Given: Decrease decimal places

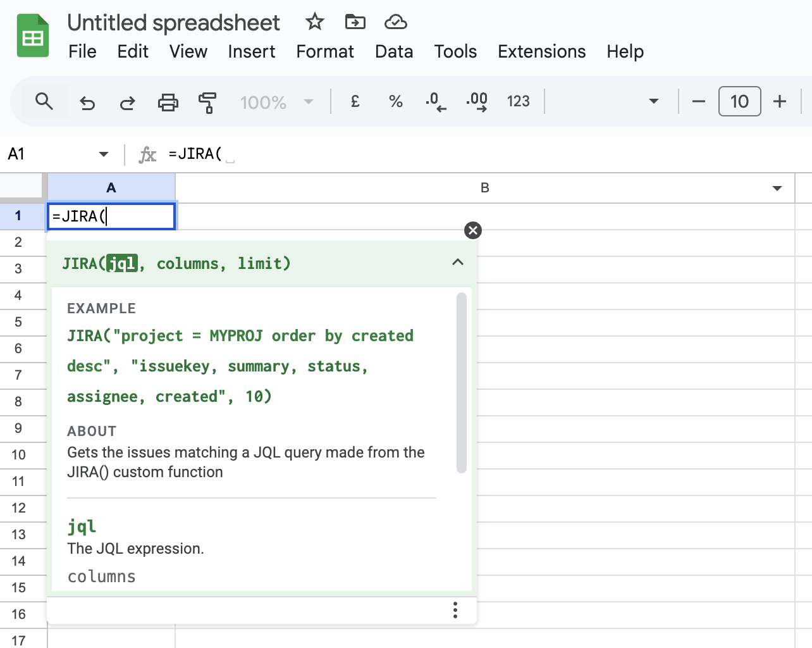Looking at the screenshot, I should (436, 101).
